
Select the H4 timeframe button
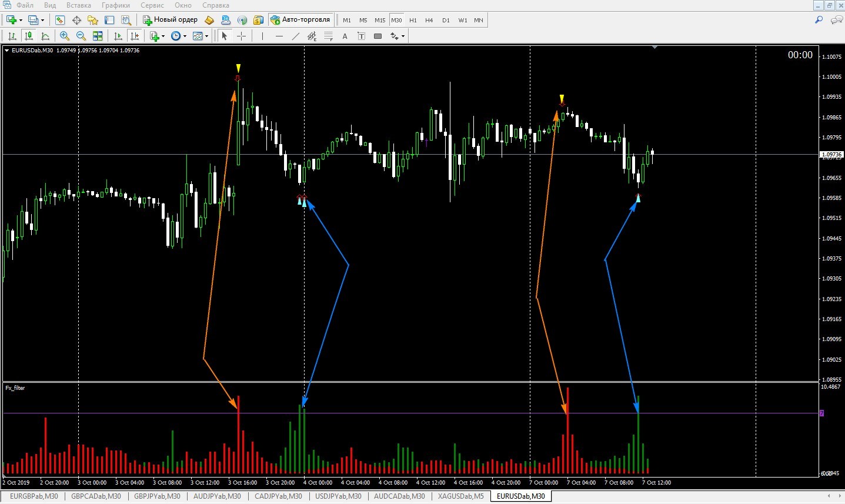click(x=429, y=20)
